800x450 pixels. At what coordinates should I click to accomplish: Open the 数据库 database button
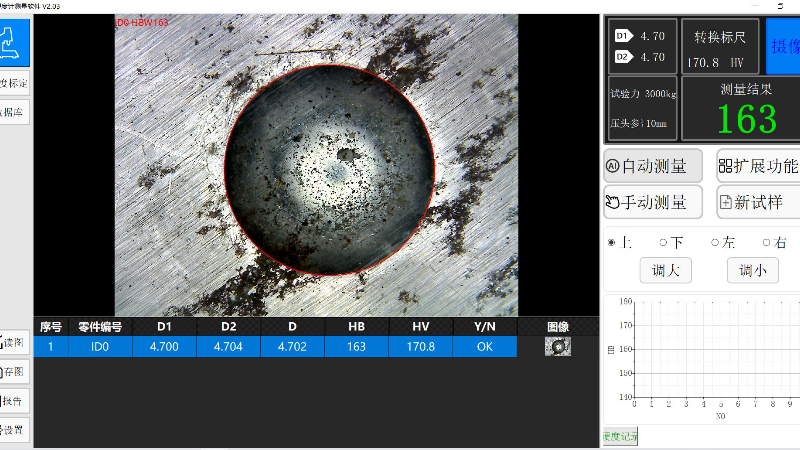(x=14, y=111)
